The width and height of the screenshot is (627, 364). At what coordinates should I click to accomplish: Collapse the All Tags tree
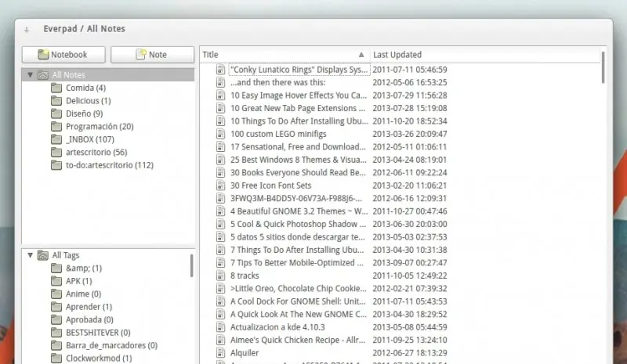pyautogui.click(x=30, y=255)
